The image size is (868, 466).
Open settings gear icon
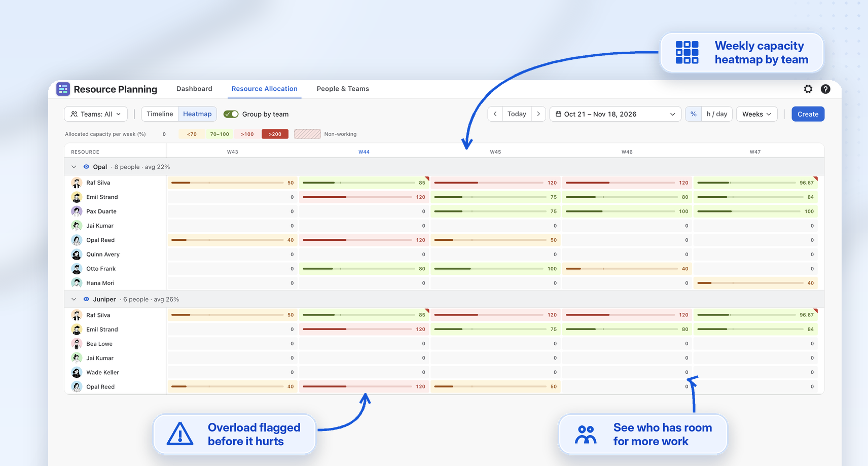point(808,89)
